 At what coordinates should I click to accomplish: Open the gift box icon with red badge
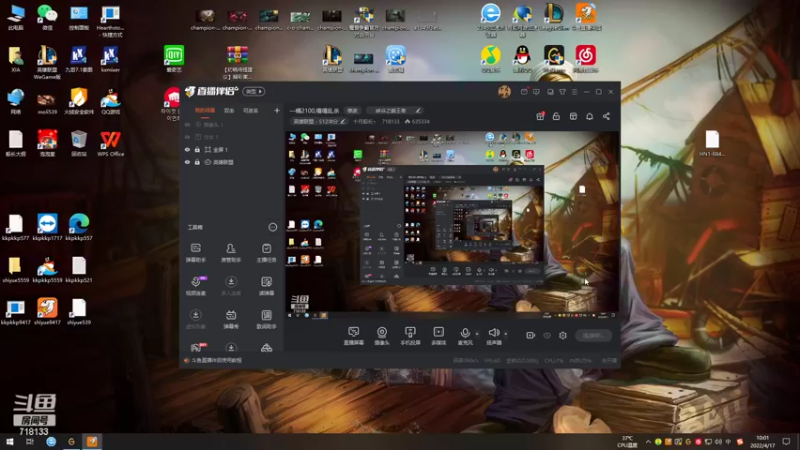tap(540, 116)
